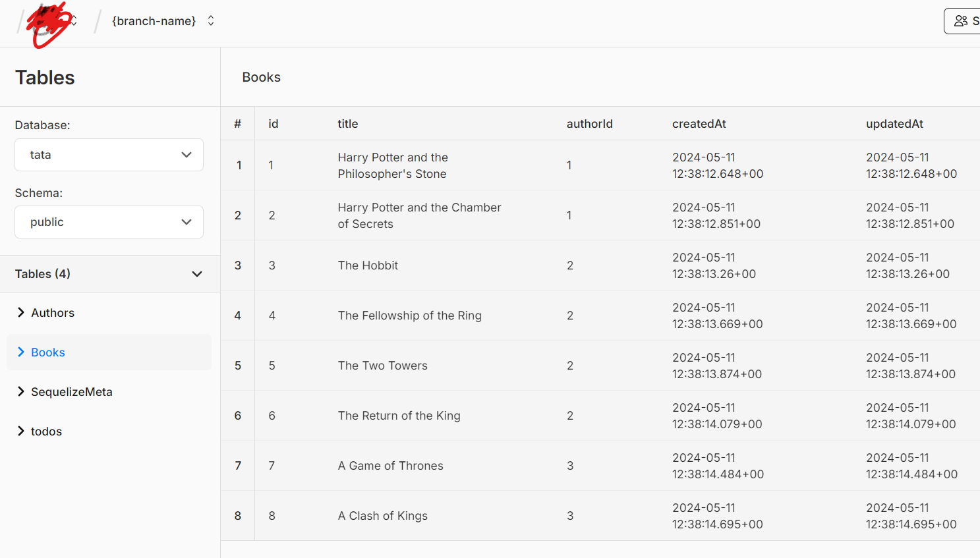
Task: Click the people icon in the top-right button
Action: (x=961, y=21)
